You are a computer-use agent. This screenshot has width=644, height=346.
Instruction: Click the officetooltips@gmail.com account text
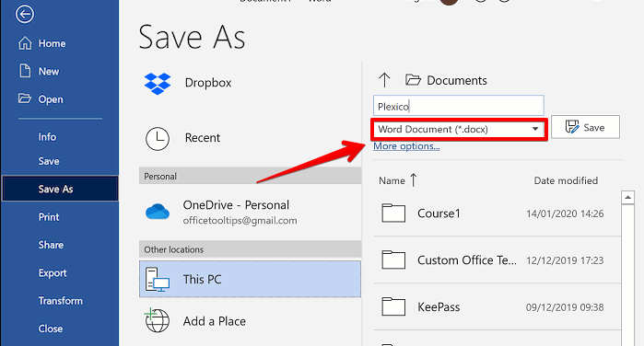pos(240,221)
